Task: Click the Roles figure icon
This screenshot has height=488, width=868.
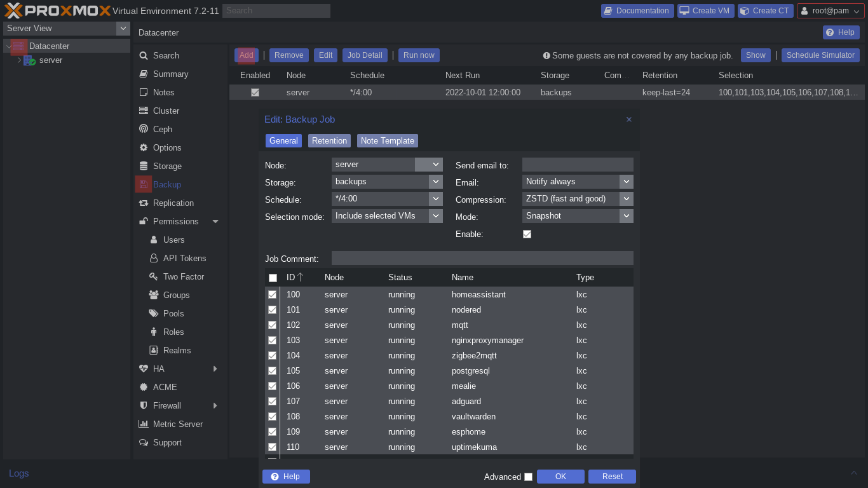Action: [x=154, y=332]
